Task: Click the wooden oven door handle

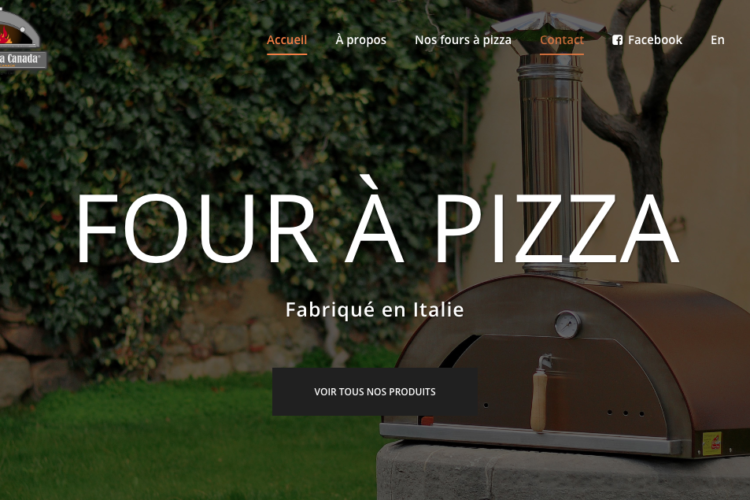Action: click(539, 395)
